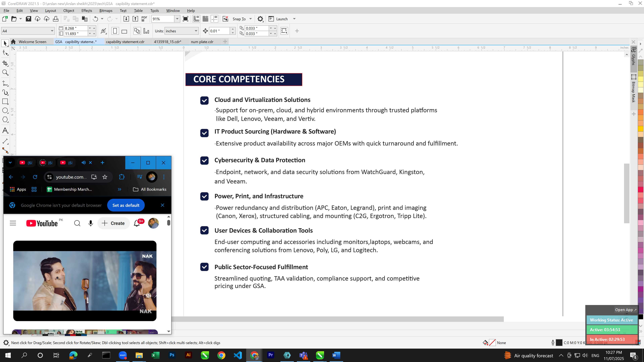Open Membership March bookmark
Screen dimensions: 644x362
69,189
